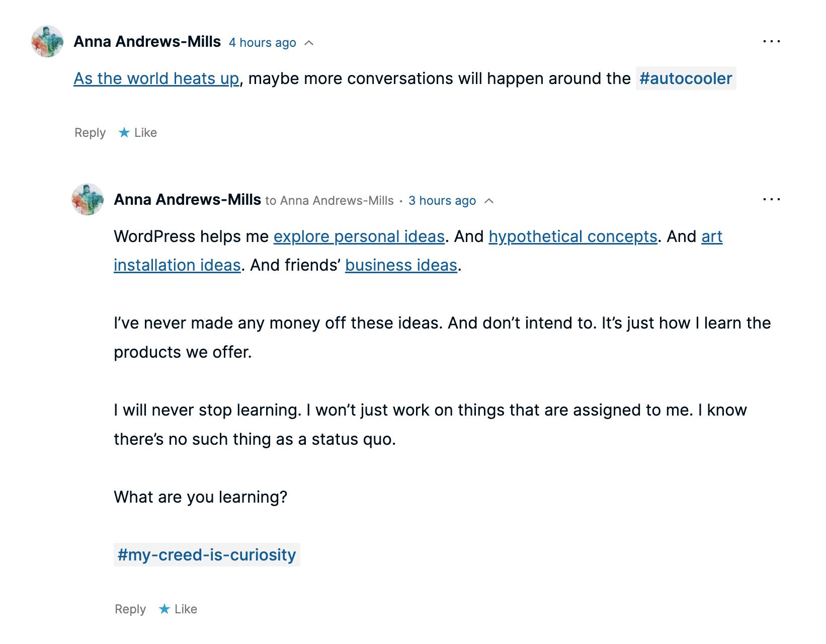This screenshot has width=826, height=644.
Task: Reply to the nested comment
Action: click(130, 609)
